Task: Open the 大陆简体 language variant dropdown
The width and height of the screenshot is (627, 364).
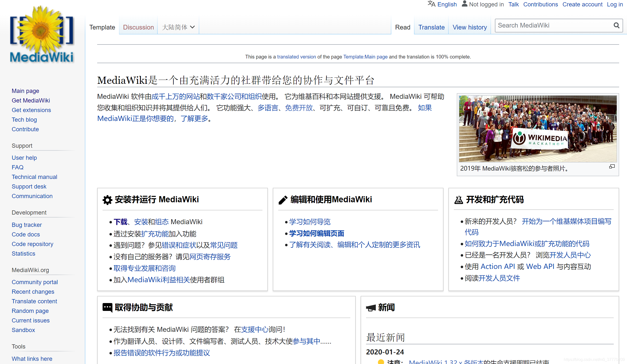Action: [178, 27]
